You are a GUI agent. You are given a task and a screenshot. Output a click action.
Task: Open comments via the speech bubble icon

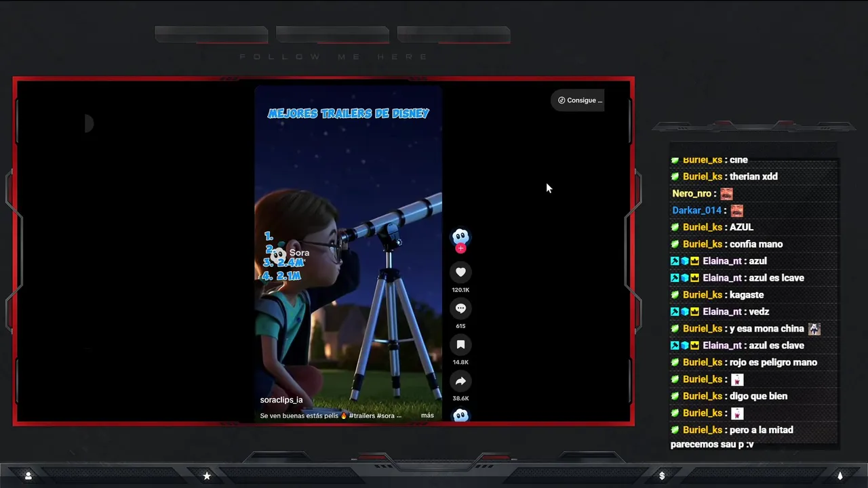(x=460, y=308)
